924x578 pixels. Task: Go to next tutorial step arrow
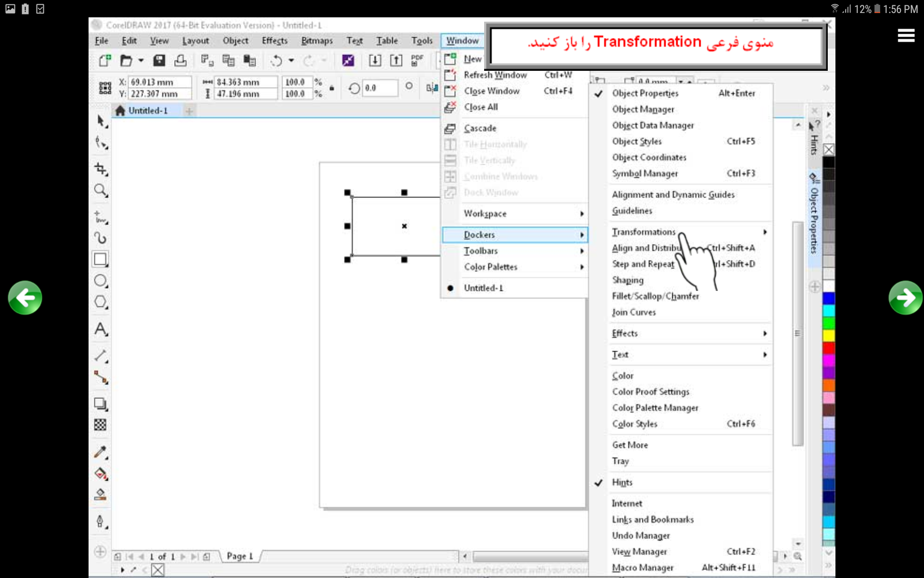pos(905,298)
